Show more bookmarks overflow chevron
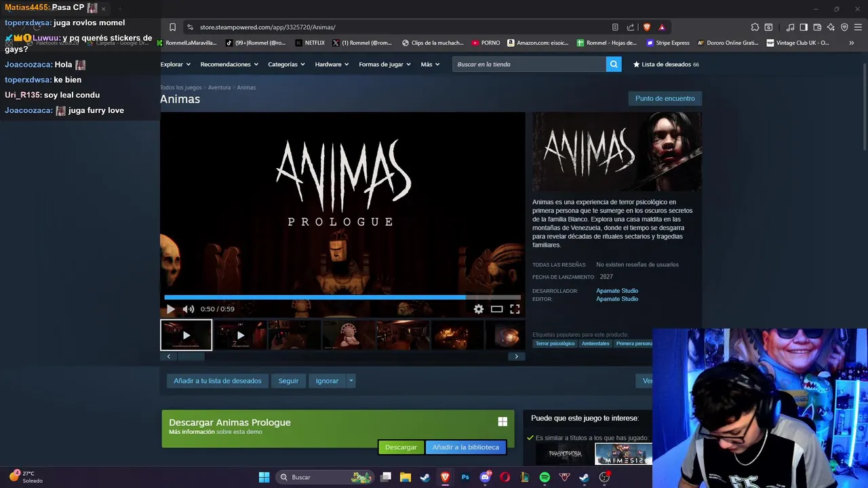 (851, 43)
